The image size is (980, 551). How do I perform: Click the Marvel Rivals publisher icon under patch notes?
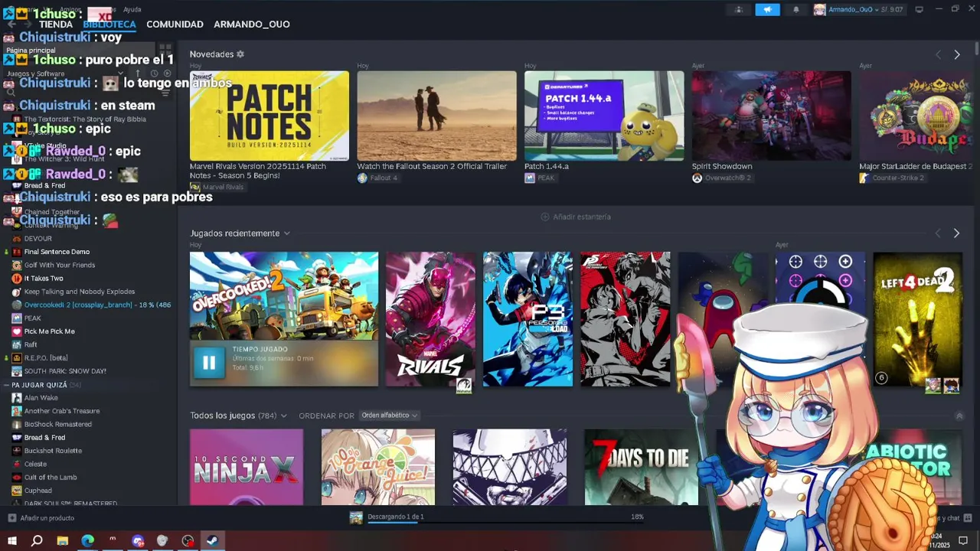[194, 187]
